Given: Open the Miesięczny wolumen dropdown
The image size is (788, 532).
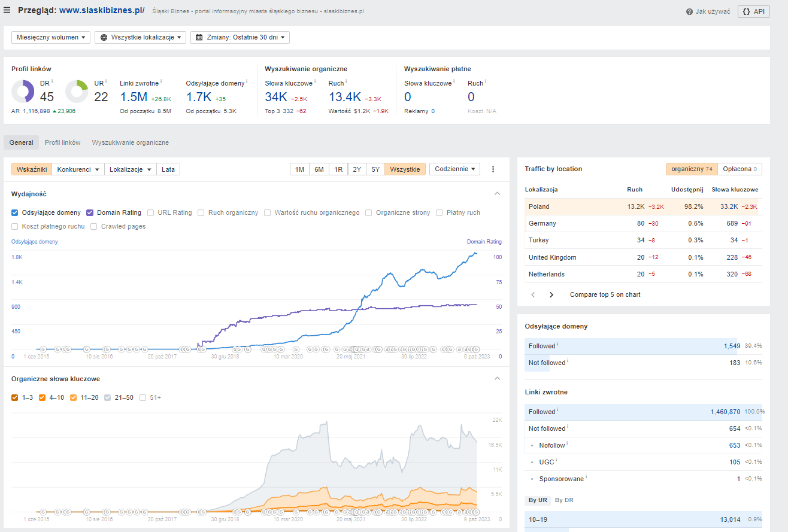Looking at the screenshot, I should pyautogui.click(x=51, y=37).
